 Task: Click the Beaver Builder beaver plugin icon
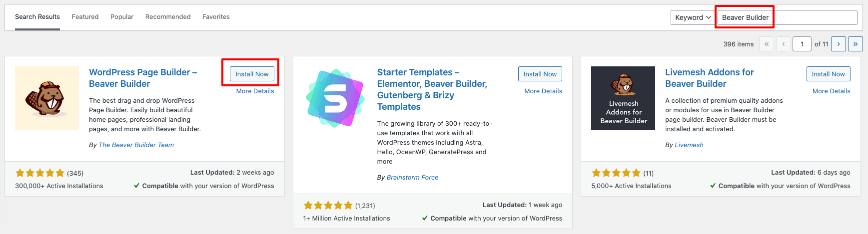[x=47, y=98]
